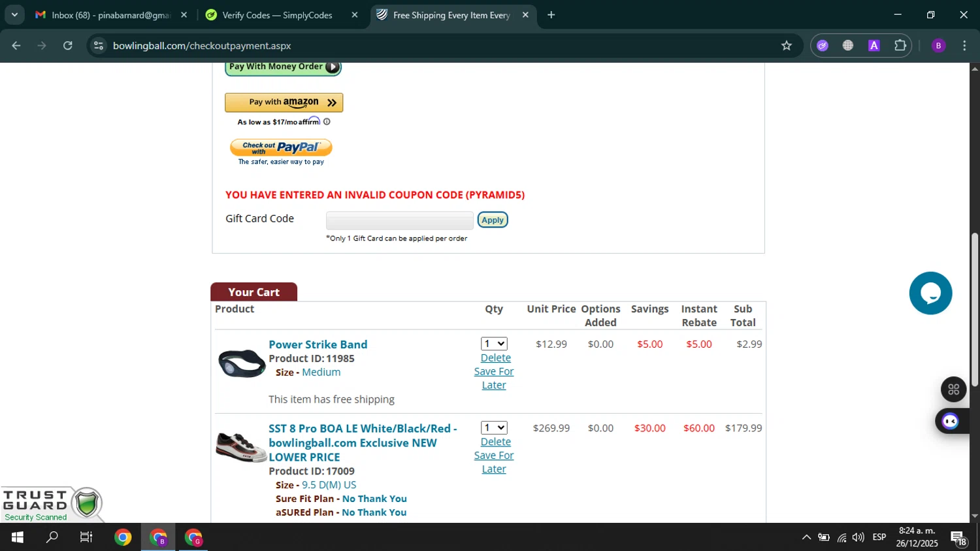Save SST 8 Pro shoes for later
Image resolution: width=980 pixels, height=551 pixels.
[494, 462]
